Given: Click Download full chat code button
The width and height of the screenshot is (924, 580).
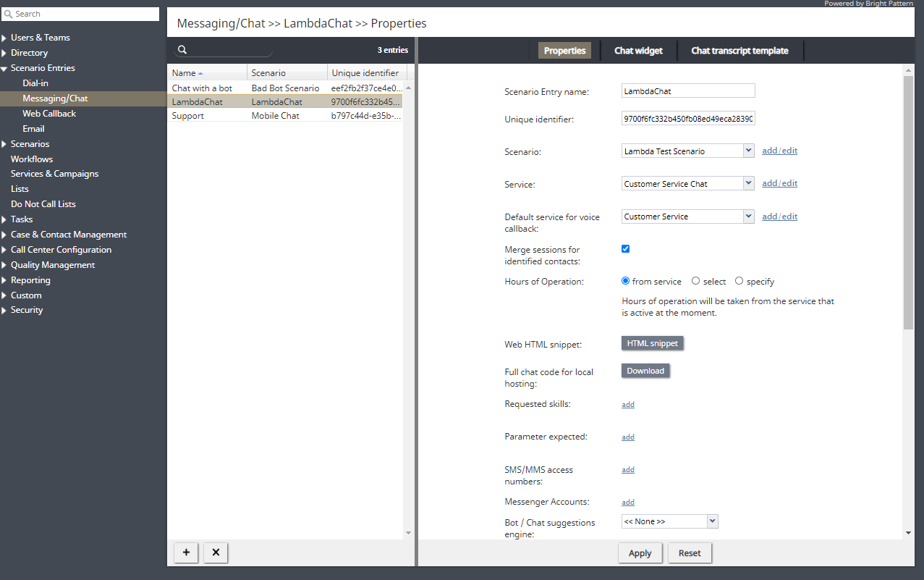Looking at the screenshot, I should coord(645,371).
